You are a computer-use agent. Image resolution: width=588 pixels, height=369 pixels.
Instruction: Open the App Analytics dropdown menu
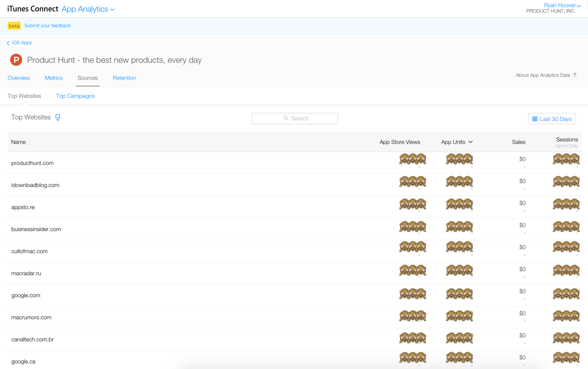(x=88, y=9)
